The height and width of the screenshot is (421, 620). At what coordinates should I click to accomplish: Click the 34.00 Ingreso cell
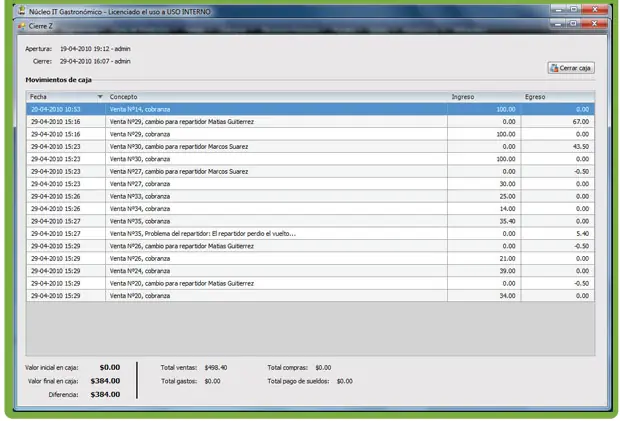(484, 296)
